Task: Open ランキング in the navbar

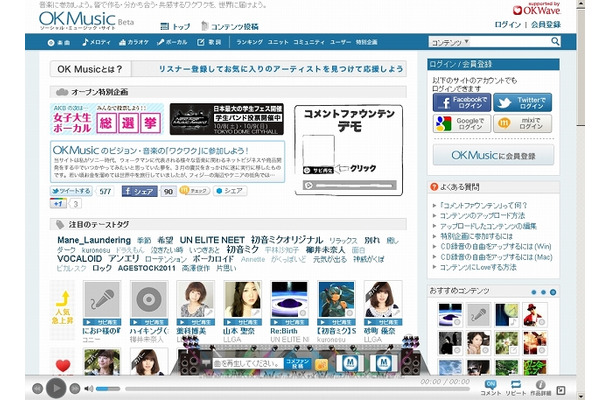Action: pyautogui.click(x=249, y=42)
